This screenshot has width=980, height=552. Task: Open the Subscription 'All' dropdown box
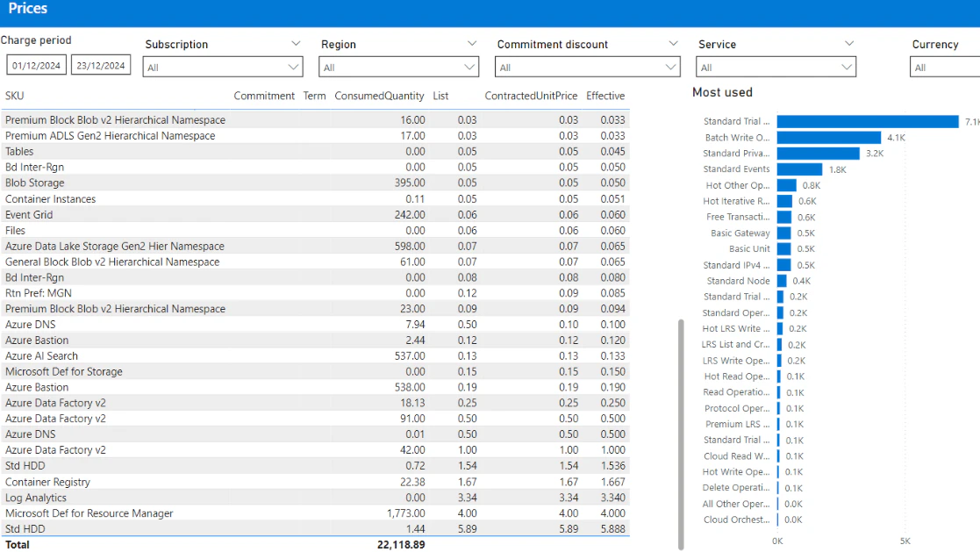223,67
